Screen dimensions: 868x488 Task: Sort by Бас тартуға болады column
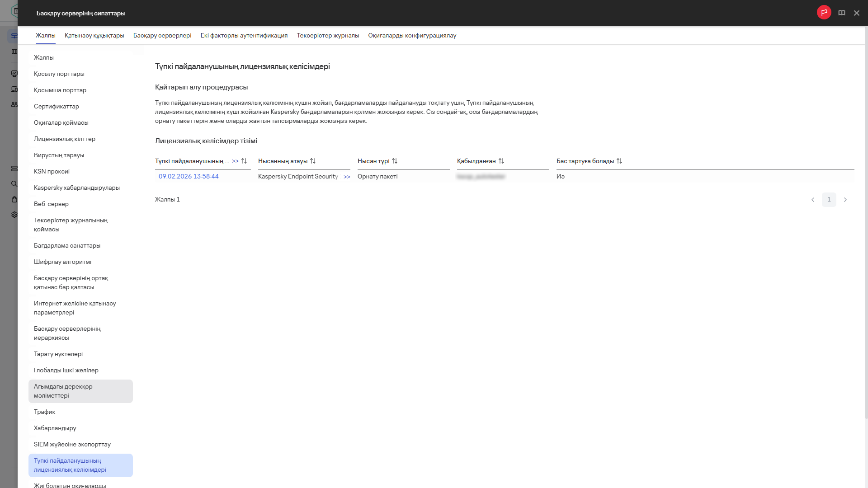pos(619,161)
